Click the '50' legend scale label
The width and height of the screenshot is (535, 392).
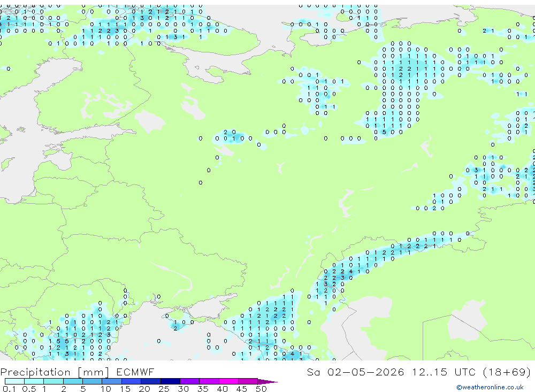coord(261,389)
